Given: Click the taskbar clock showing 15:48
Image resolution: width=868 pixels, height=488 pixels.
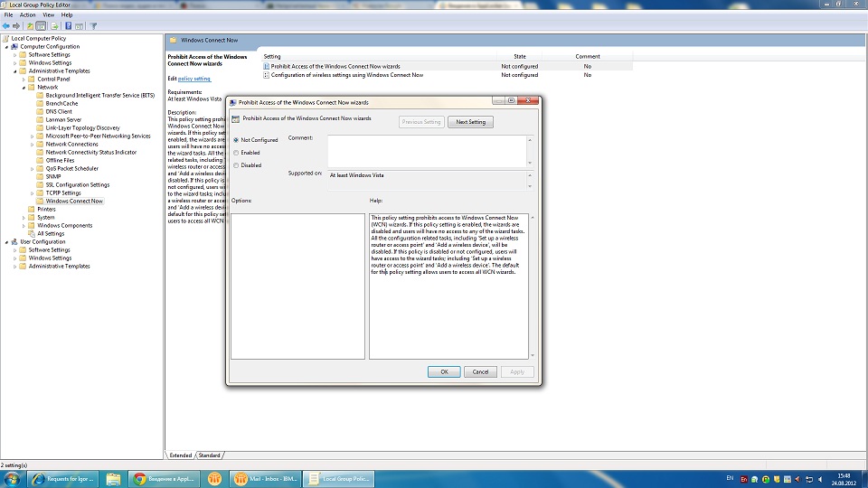Looking at the screenshot, I should pos(843,479).
